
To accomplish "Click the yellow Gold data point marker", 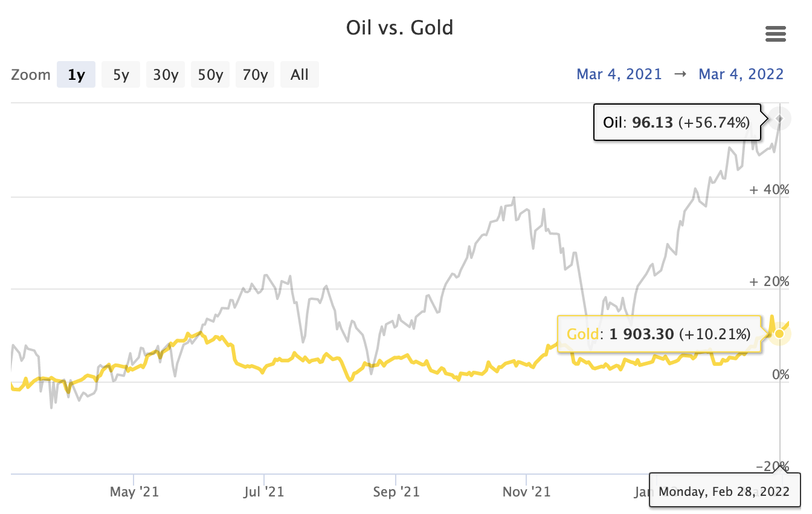I will coord(779,334).
